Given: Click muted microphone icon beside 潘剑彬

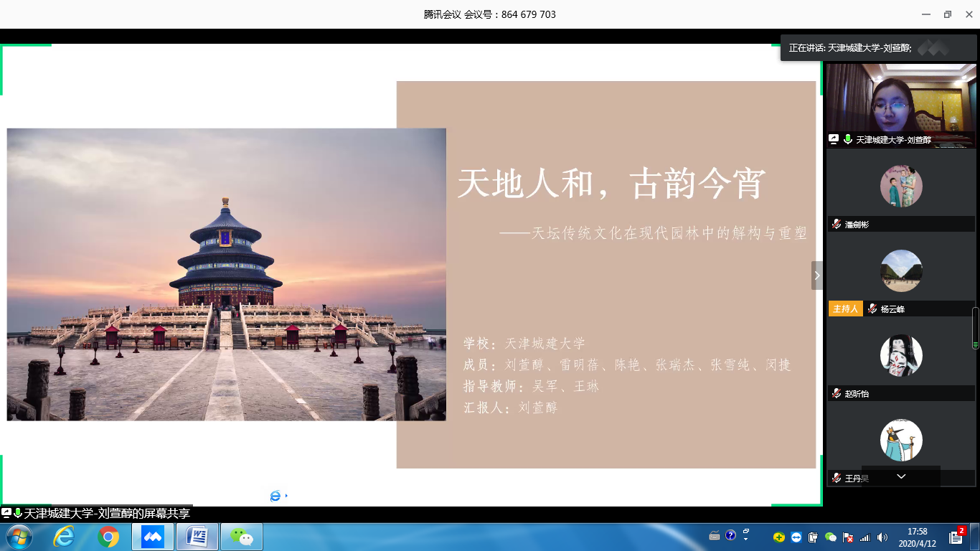Looking at the screenshot, I should tap(837, 225).
